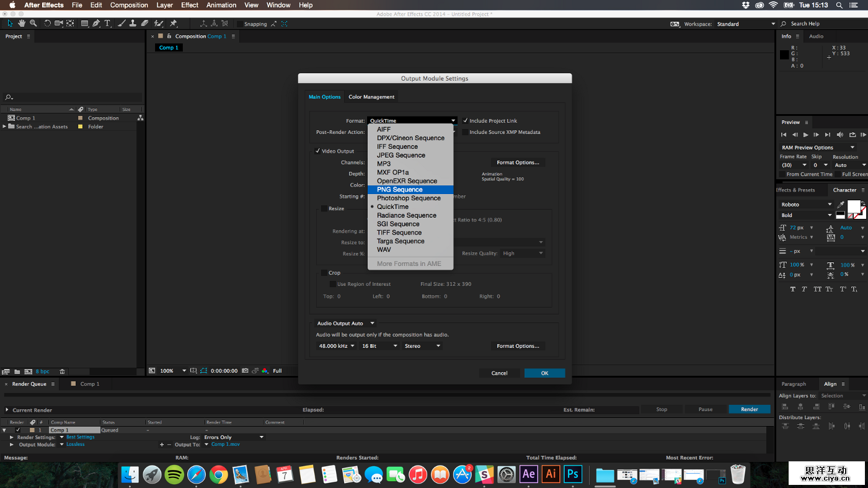868x488 pixels.
Task: Delete selected project items via trash icon
Action: [x=62, y=371]
